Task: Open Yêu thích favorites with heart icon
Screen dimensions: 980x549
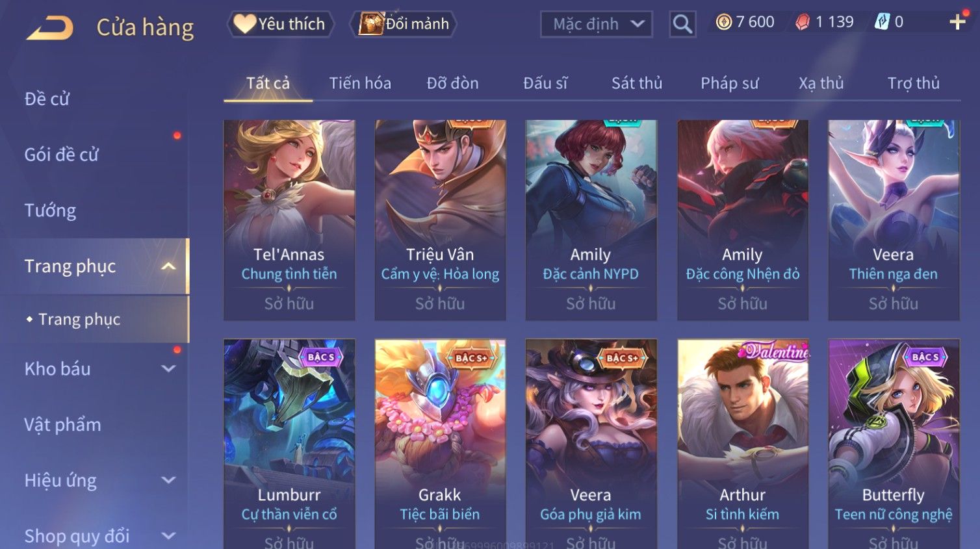Action: coord(280,24)
